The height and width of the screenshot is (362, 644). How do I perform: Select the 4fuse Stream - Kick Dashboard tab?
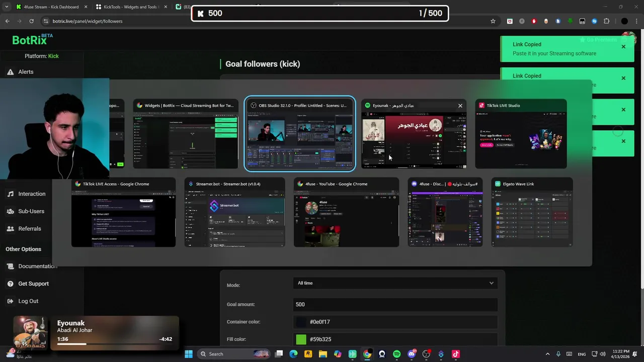51,7
